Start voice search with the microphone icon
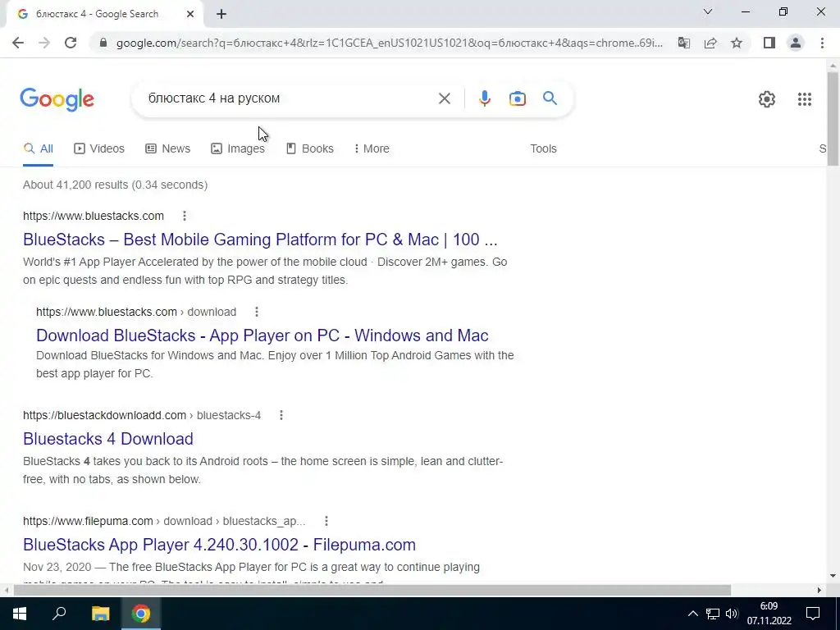 (x=484, y=98)
